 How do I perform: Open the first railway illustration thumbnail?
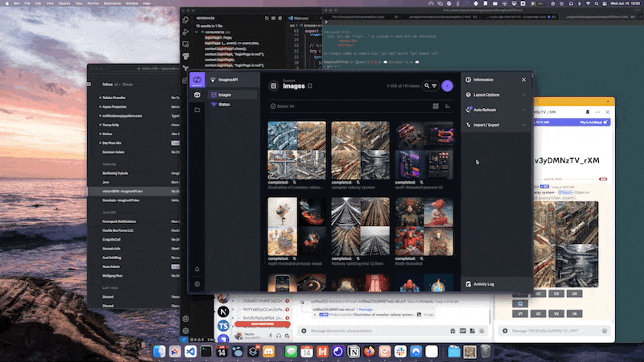[297, 150]
